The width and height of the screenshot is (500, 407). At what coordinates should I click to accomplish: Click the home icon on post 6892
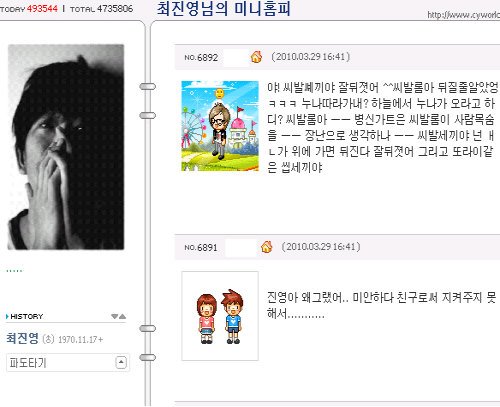(256, 57)
